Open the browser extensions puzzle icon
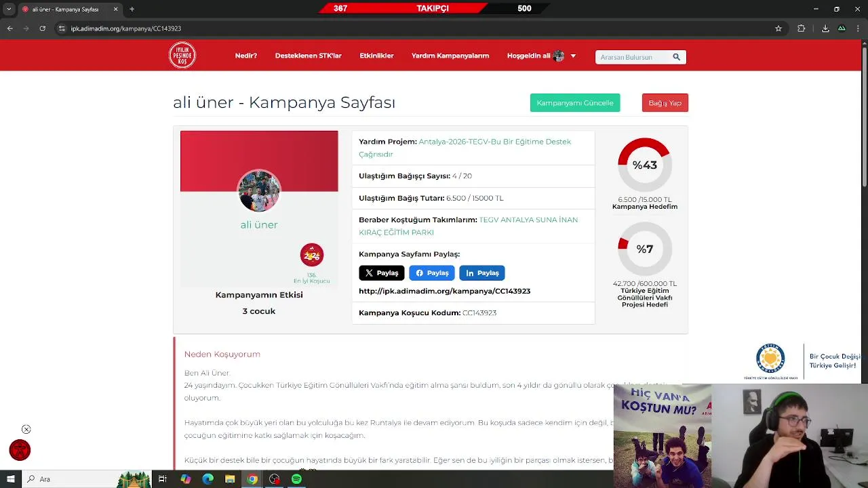Viewport: 868px width, 488px height. click(x=802, y=28)
